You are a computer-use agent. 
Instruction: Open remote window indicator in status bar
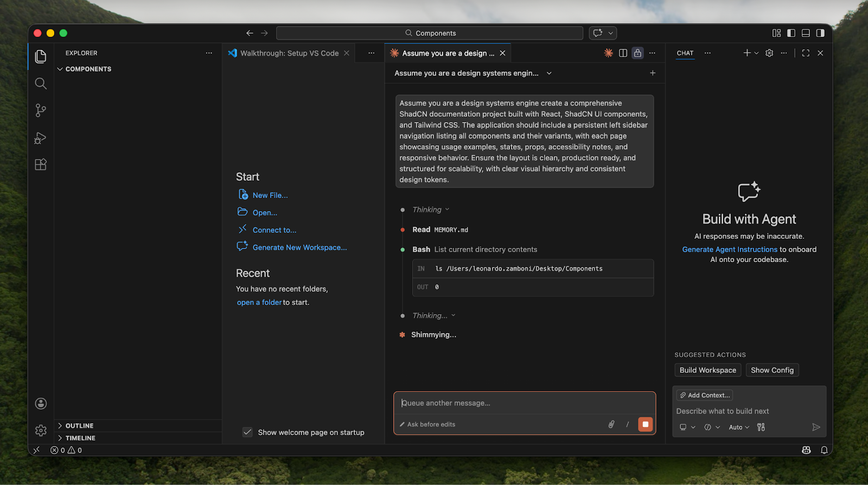pos(37,450)
